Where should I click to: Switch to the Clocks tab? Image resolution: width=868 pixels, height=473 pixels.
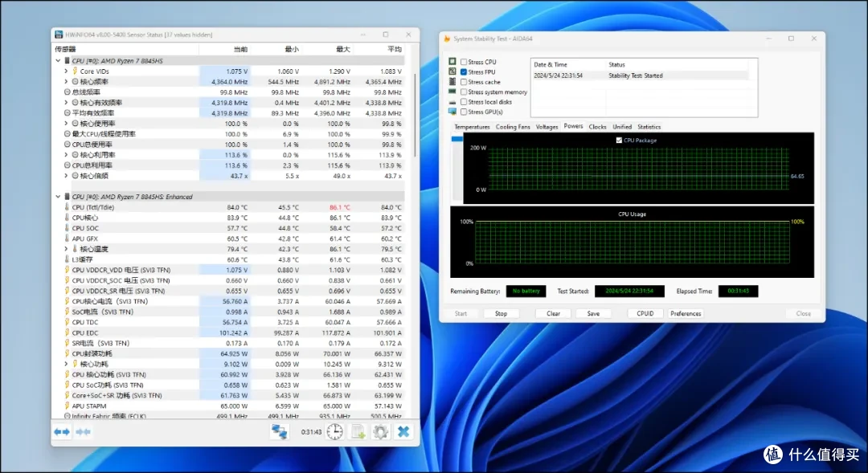coord(597,127)
